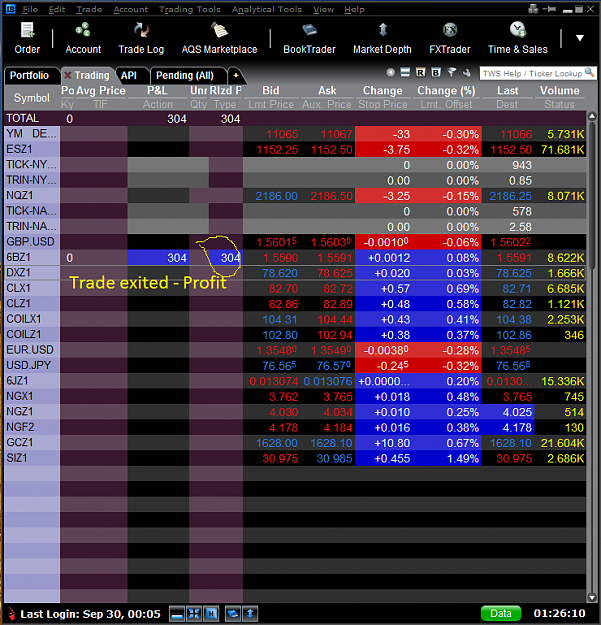The image size is (601, 625).
Task: Click the 6BZ1 P&L value 304
Action: (x=177, y=258)
